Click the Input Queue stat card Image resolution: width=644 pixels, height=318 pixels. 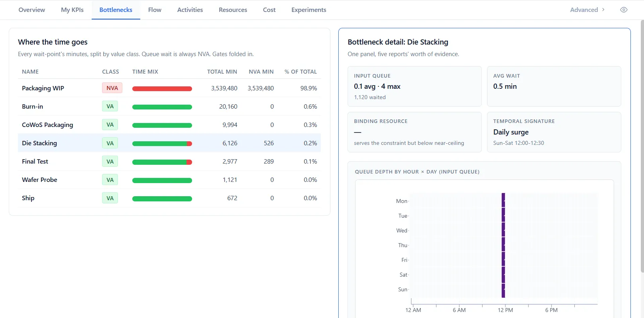(414, 86)
